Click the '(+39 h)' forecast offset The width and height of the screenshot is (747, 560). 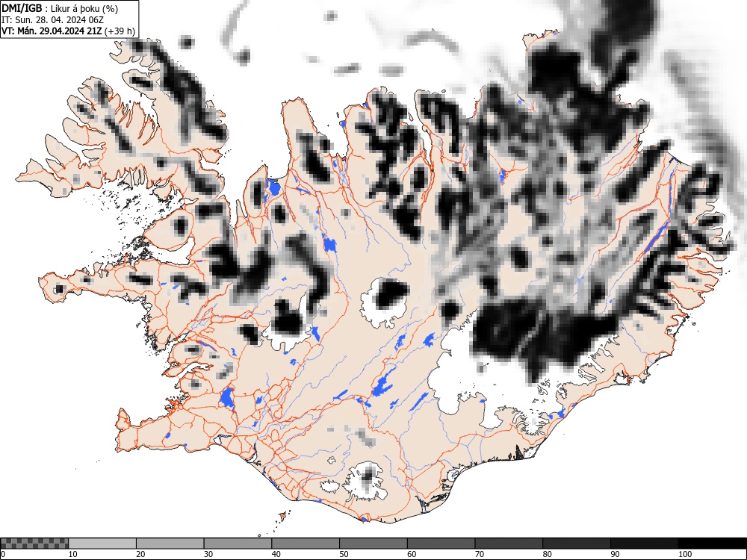click(x=120, y=31)
